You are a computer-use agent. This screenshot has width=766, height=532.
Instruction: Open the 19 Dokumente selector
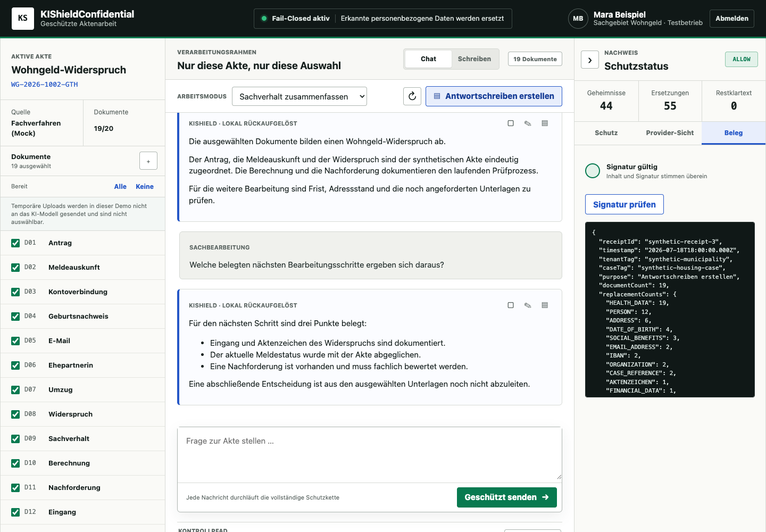[535, 59]
